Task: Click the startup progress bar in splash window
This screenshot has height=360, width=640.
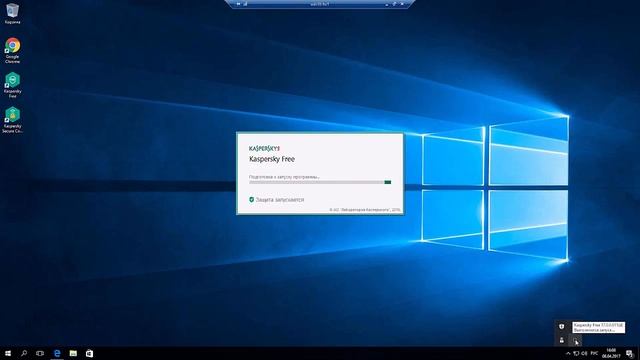Action: [320, 182]
